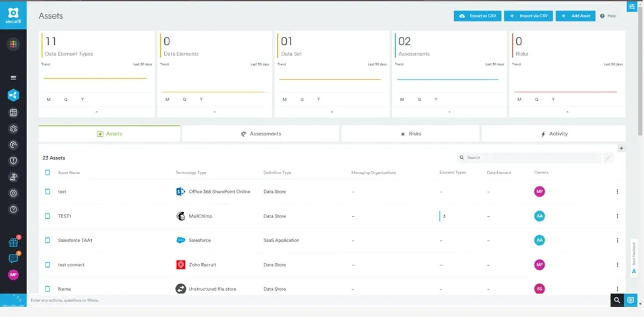Image resolution: width=644 pixels, height=317 pixels.
Task: Open the colorful app grid launcher
Action: pyautogui.click(x=13, y=44)
